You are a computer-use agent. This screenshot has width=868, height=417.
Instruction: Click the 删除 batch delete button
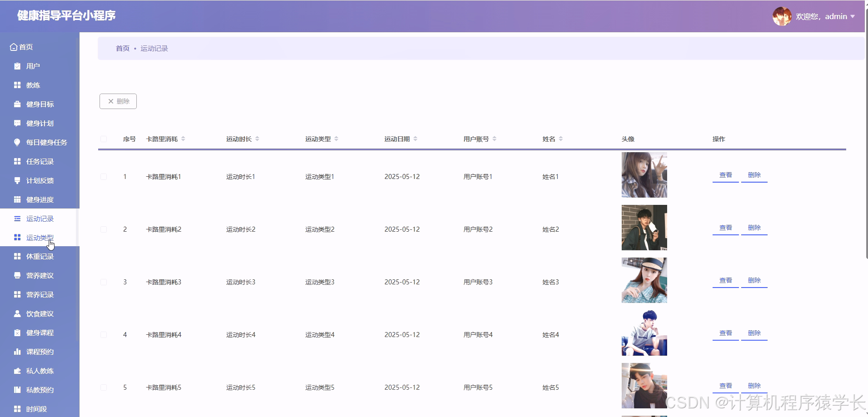pos(118,101)
